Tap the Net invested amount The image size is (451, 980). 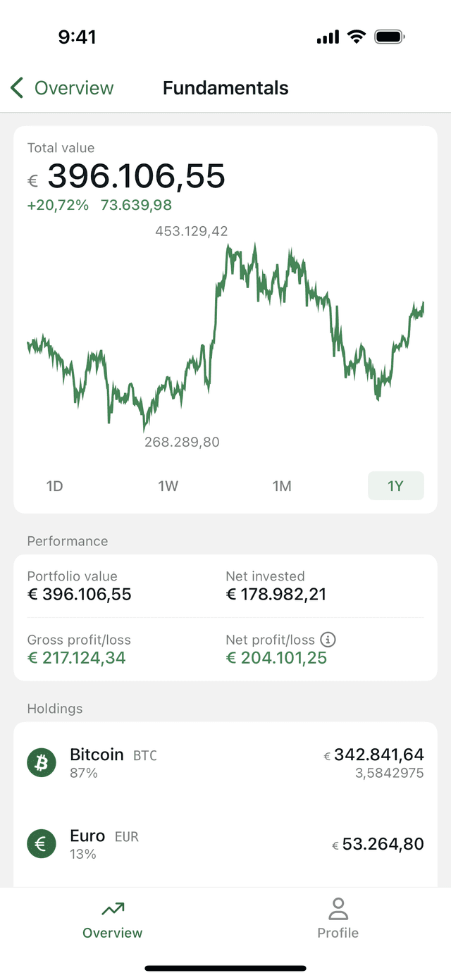coord(276,594)
